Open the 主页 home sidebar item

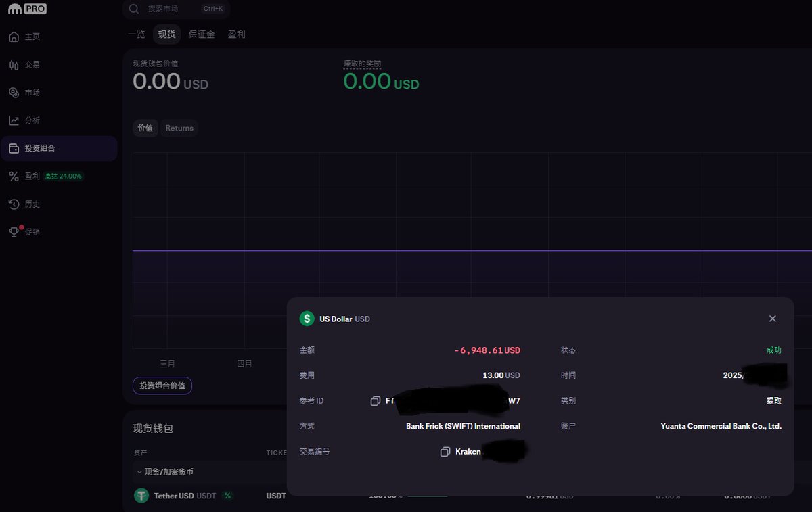32,37
